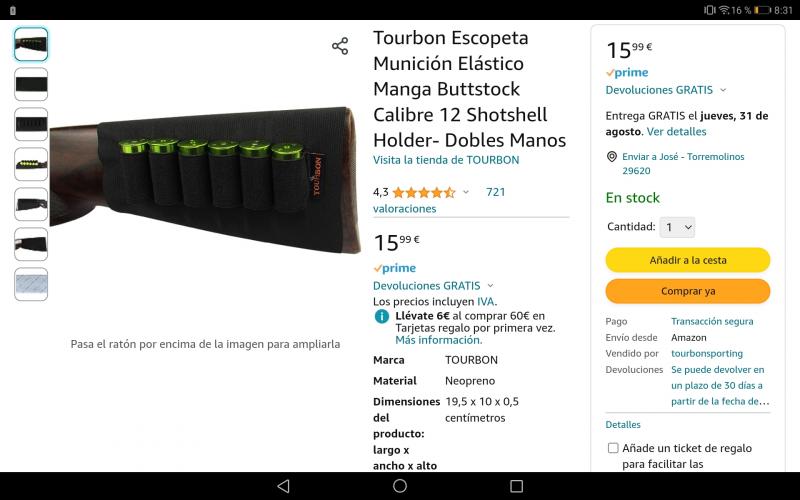This screenshot has width=800, height=500.
Task: Tap the Android home circle button
Action: coord(400,486)
